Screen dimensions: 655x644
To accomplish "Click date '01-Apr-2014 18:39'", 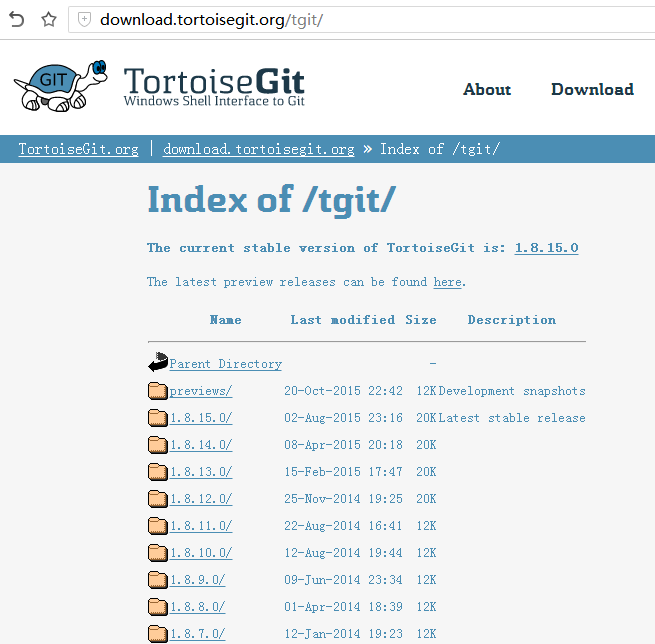I will click(x=343, y=607).
